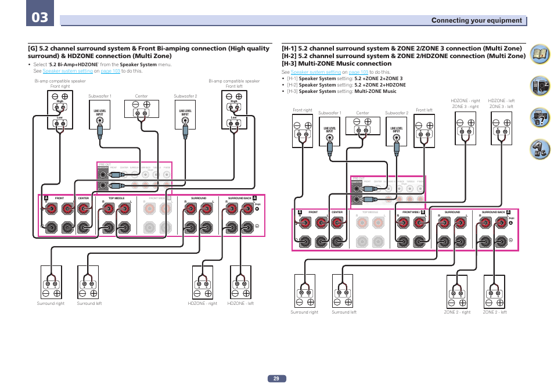Select the '5.2 +ZONE 2+HDZONE' setting value
This screenshot has height=392, width=554.
[380, 85]
